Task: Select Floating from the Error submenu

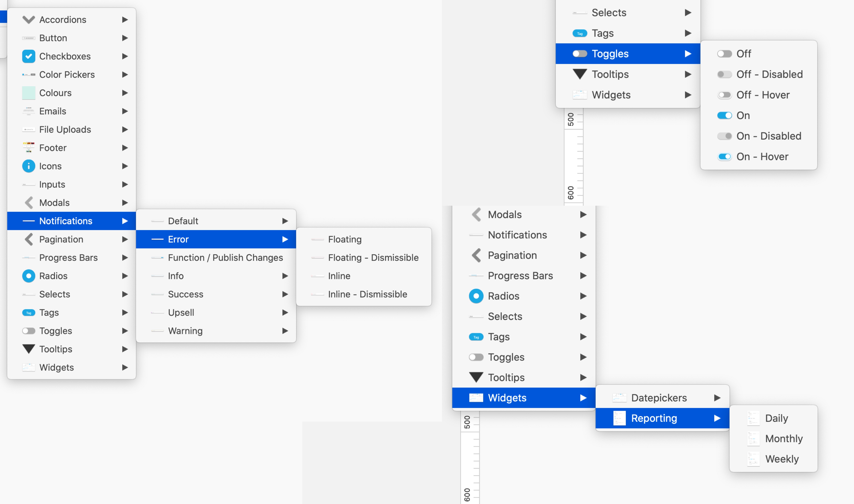Action: coord(364,239)
